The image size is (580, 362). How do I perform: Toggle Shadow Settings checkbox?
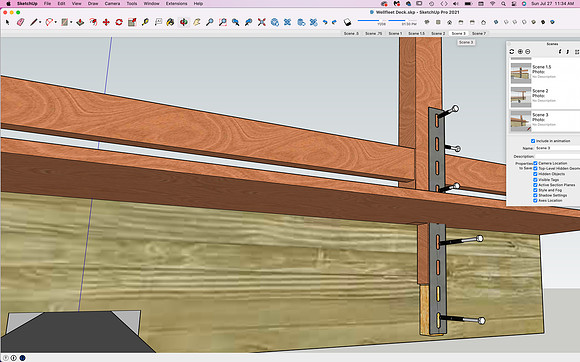(x=535, y=195)
